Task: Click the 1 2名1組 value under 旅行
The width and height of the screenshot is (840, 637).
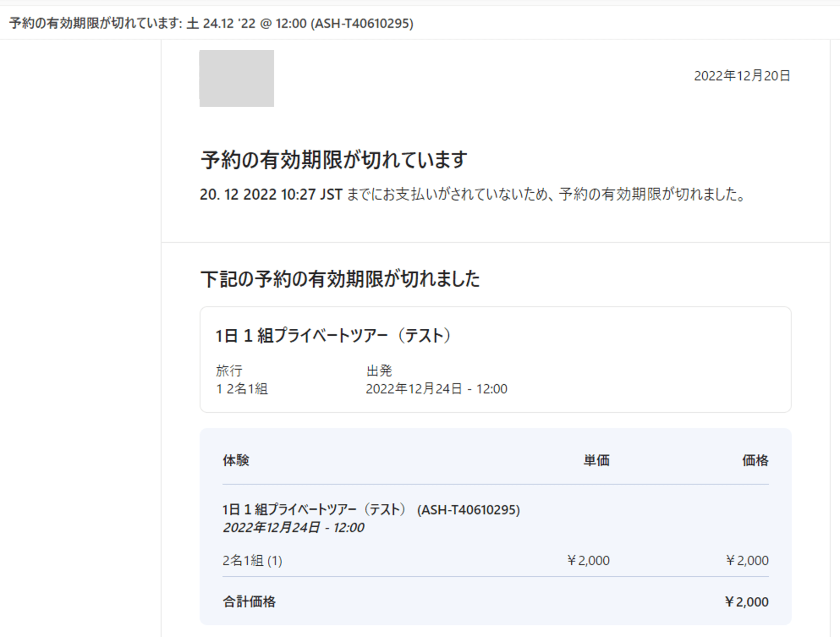Action: coord(242,389)
